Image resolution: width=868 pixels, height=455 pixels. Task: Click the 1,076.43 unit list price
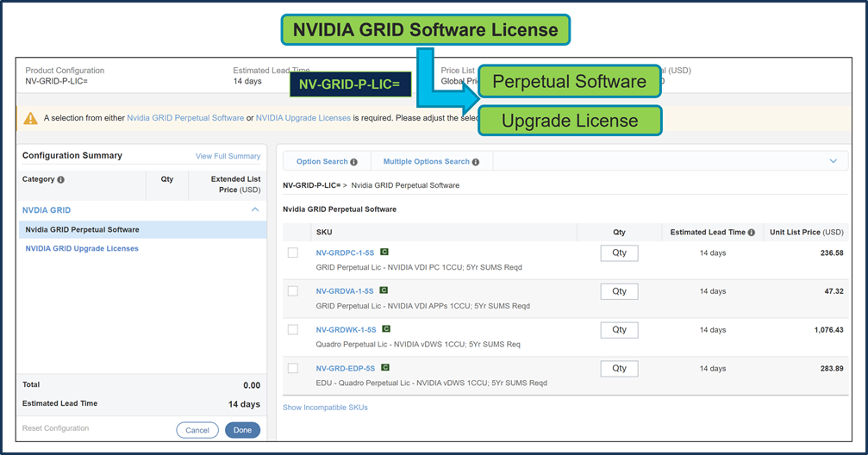[828, 330]
